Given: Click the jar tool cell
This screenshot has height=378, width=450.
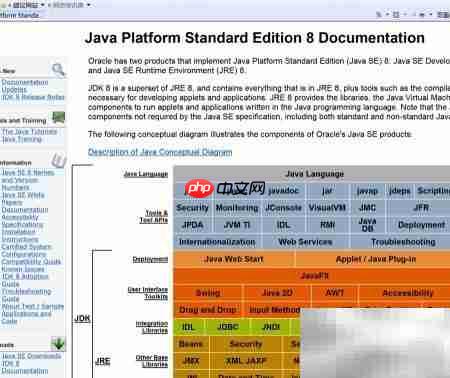Looking at the screenshot, I should [x=327, y=191].
